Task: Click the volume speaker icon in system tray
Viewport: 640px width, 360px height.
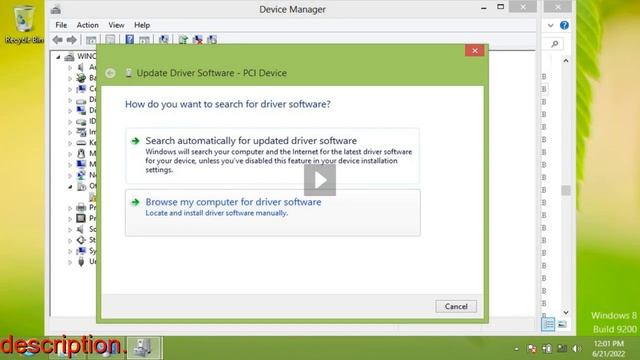Action: [576, 349]
